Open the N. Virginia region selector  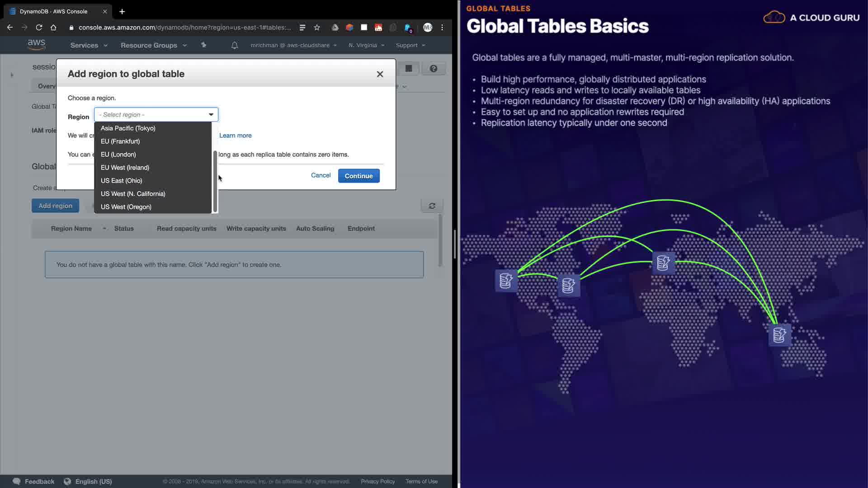(x=366, y=45)
